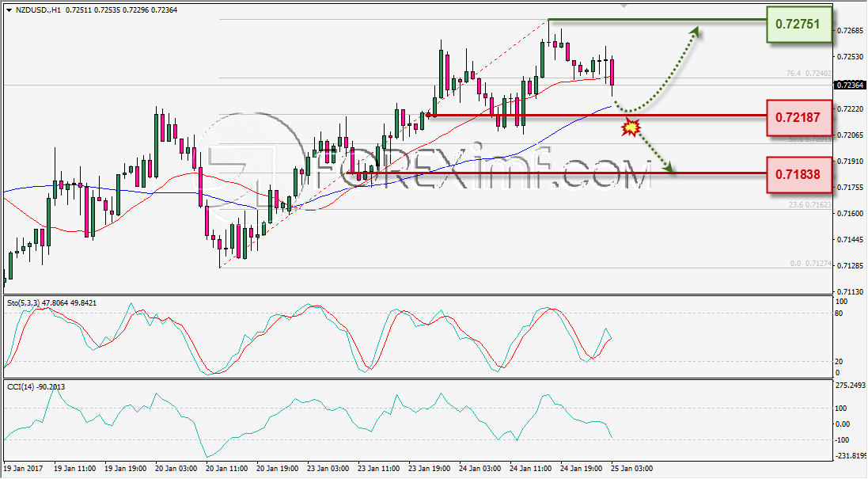868x479 pixels.
Task: Click the 80 level on Stochastic scale
Action: click(x=839, y=314)
